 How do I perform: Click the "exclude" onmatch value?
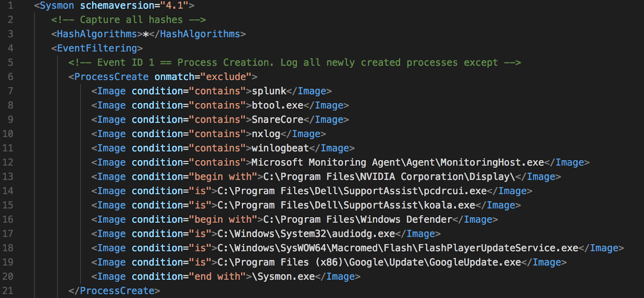pyautogui.click(x=226, y=77)
